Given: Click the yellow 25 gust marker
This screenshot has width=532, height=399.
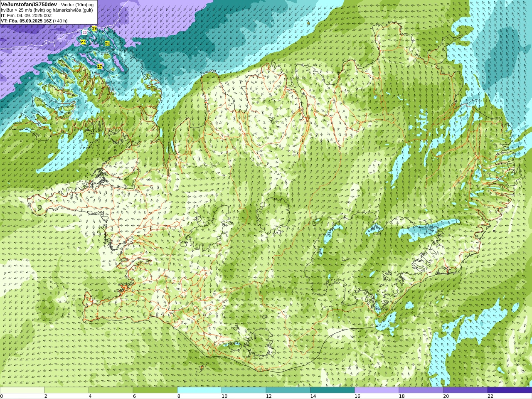Looking at the screenshot, I should coord(107,43).
